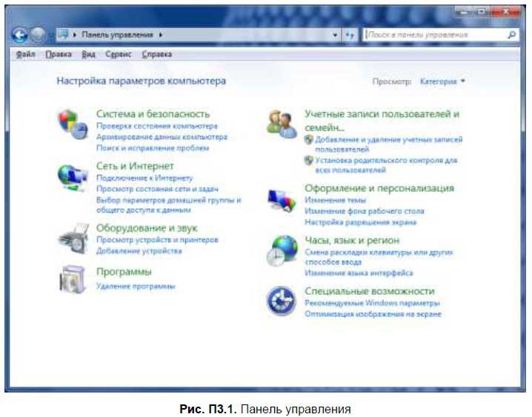This screenshot has height=417, width=532.
Task: Click Архивирование данных компьютера link
Action: click(x=162, y=136)
